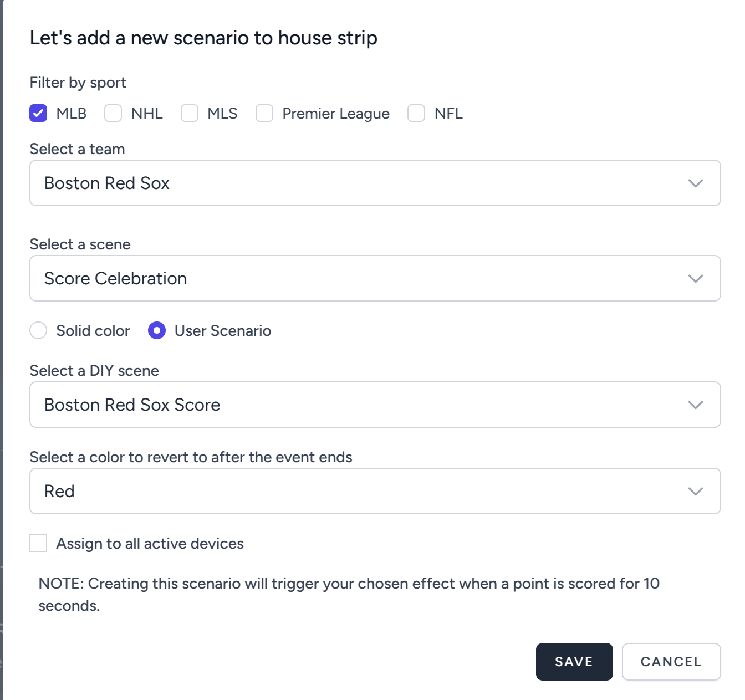The image size is (745, 700).
Task: Save the new scenario
Action: tap(574, 661)
